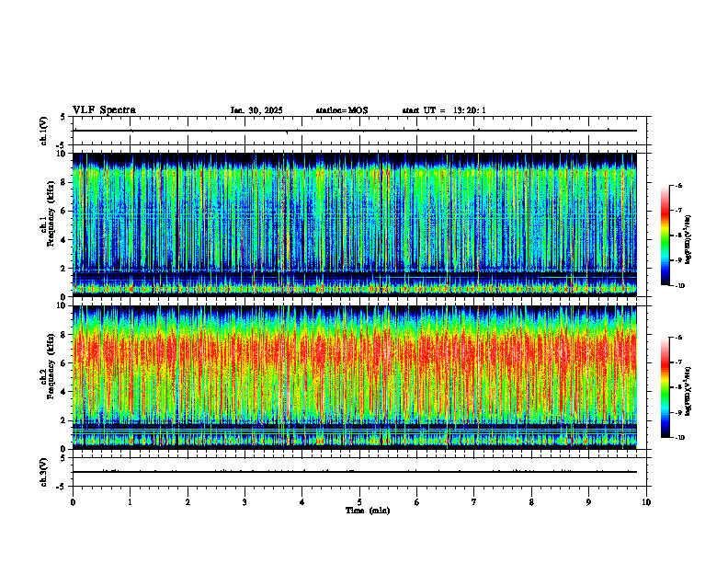
Task: Click the ch.1 spectrogram color scale bar
Action: [665, 236]
